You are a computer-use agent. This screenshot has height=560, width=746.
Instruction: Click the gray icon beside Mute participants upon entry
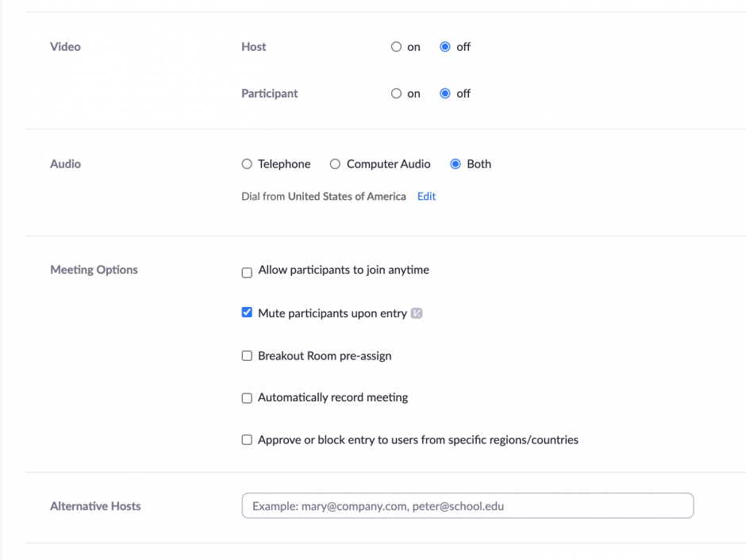tap(417, 313)
